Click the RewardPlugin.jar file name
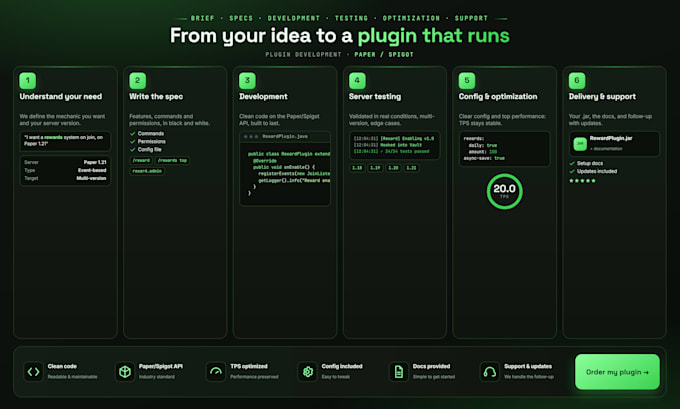 (611, 138)
